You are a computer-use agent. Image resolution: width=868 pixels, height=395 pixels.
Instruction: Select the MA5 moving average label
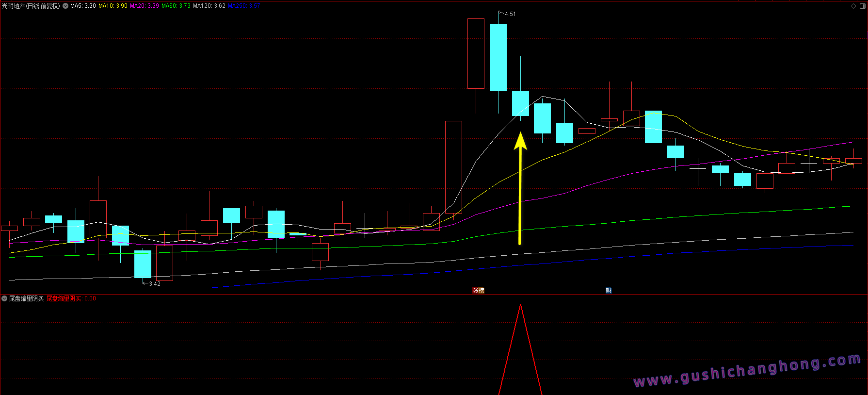pos(83,6)
